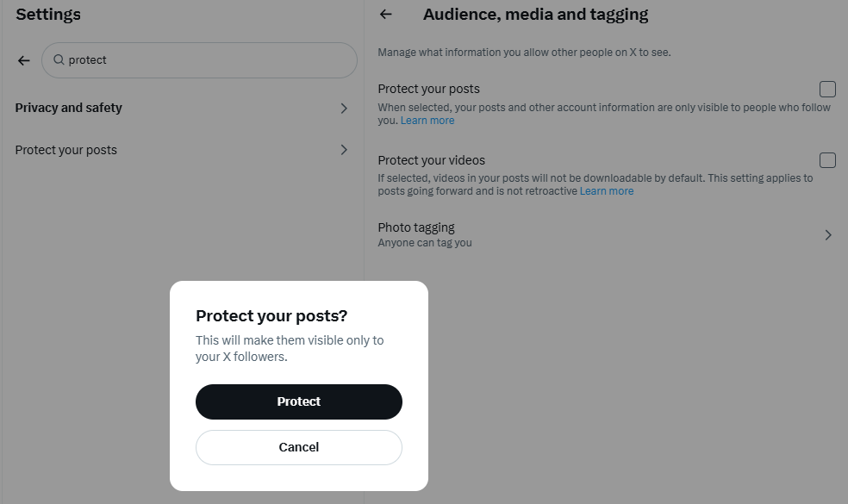Select Protect your posts in the search results
This screenshot has width=848, height=504.
[x=66, y=150]
